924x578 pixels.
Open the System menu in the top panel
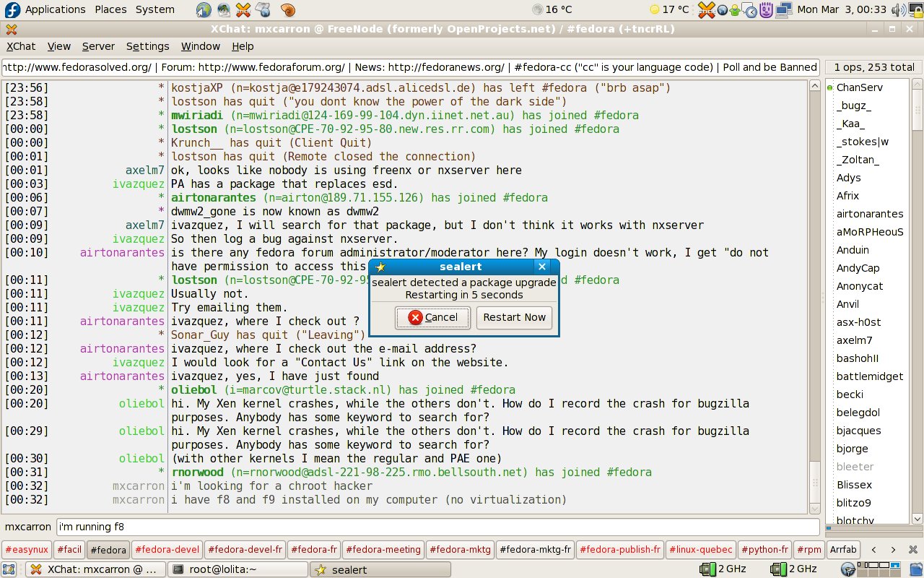pyautogui.click(x=154, y=9)
